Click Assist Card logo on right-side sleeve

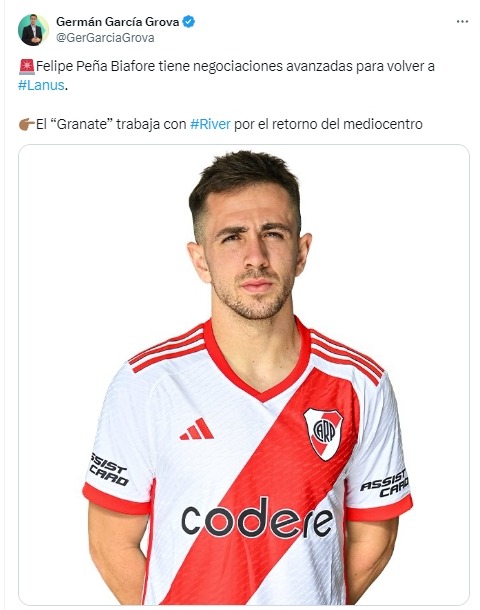(x=385, y=483)
